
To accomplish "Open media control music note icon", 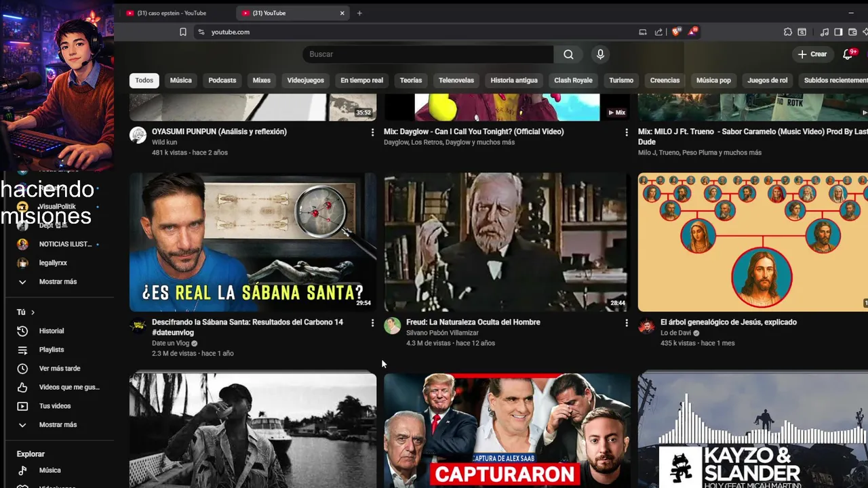I will [825, 32].
